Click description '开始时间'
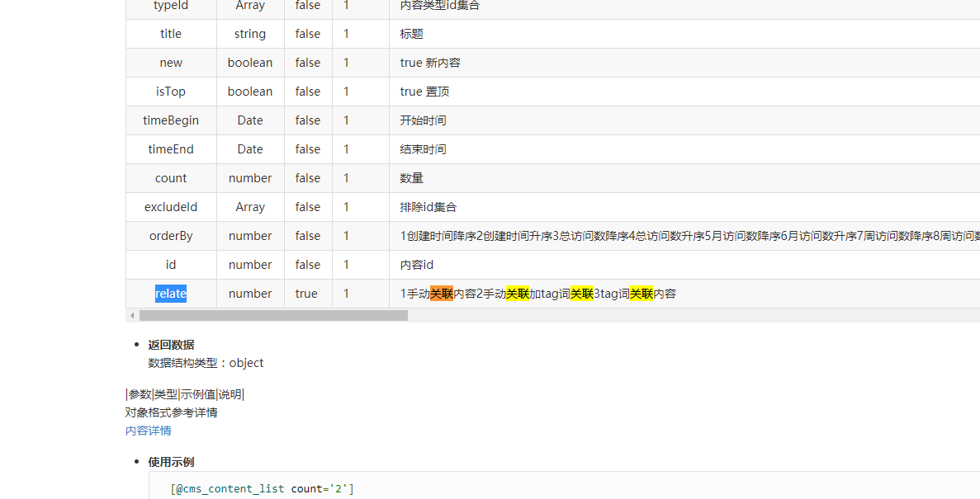Viewport: 980px width, 499px height. point(423,120)
